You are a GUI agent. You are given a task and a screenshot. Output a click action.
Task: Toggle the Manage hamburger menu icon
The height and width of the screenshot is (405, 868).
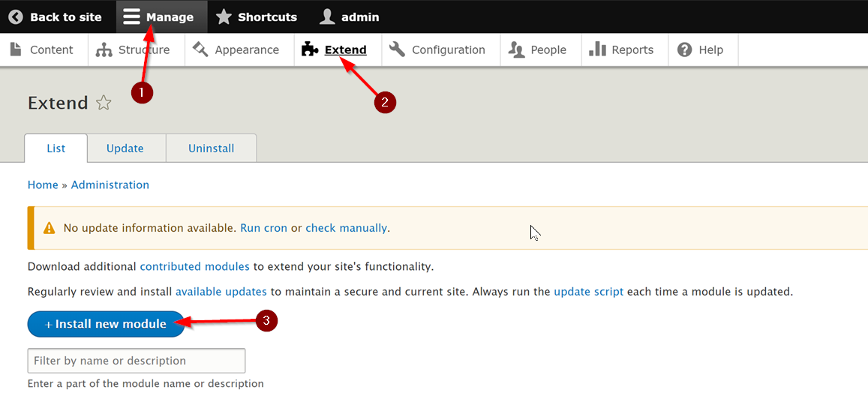pos(132,16)
